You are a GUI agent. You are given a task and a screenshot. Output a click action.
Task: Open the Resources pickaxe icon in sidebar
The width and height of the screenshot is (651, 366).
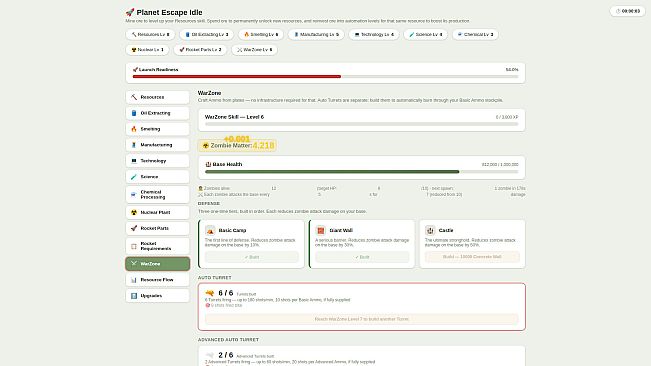pyautogui.click(x=134, y=97)
